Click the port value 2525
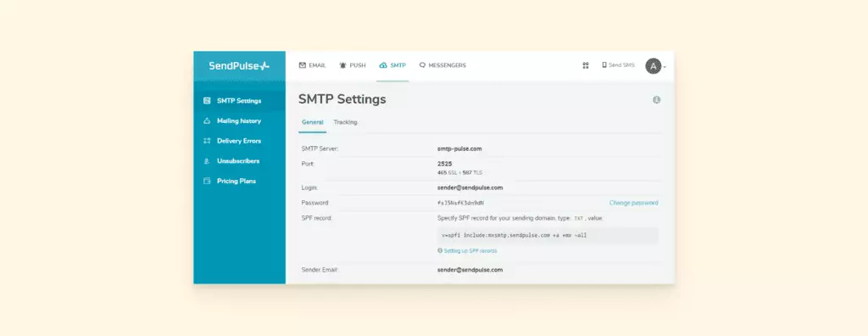 [444, 164]
